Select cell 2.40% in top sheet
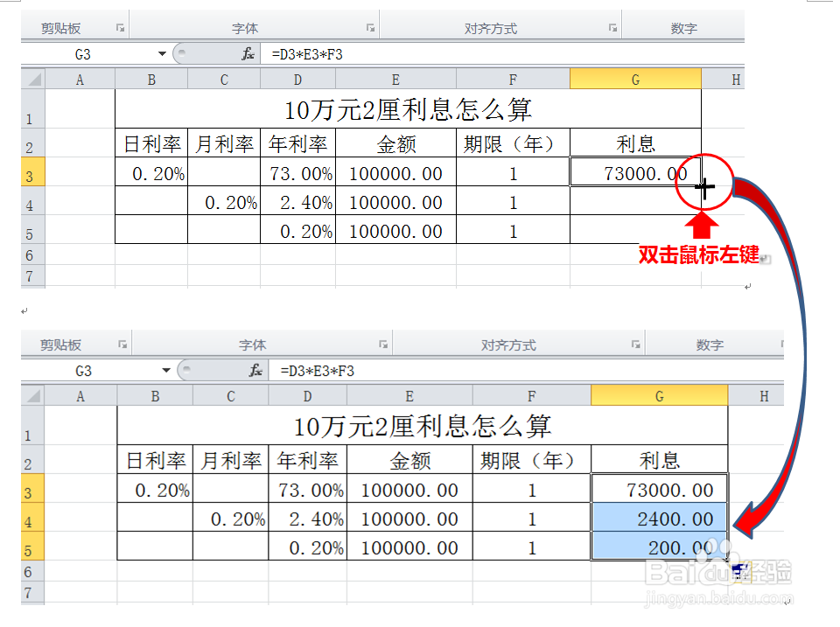Image resolution: width=840 pixels, height=627 pixels. 297,200
